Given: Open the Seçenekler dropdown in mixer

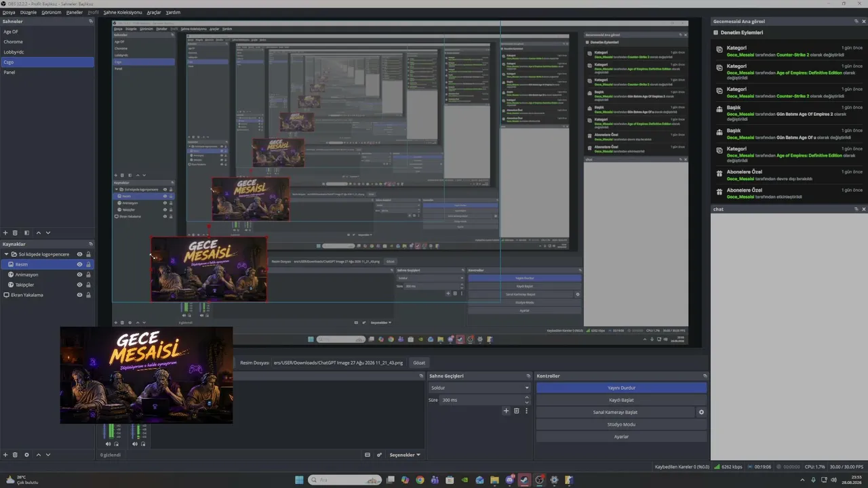Looking at the screenshot, I should [x=405, y=455].
